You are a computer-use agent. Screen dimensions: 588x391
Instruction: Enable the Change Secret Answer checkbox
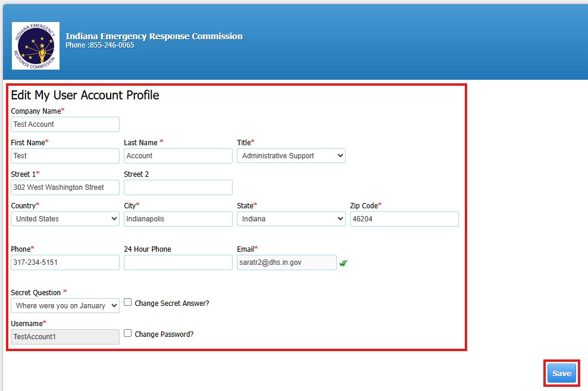127,302
